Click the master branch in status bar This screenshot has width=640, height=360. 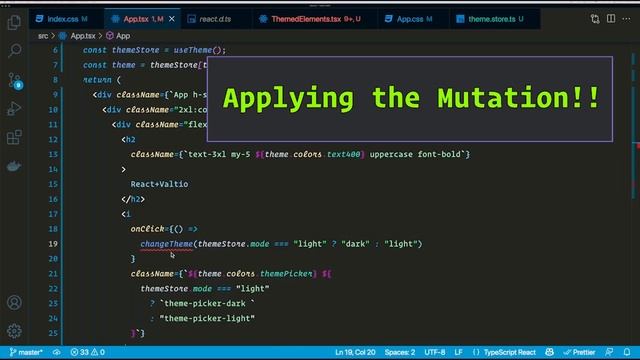[x=26, y=352]
